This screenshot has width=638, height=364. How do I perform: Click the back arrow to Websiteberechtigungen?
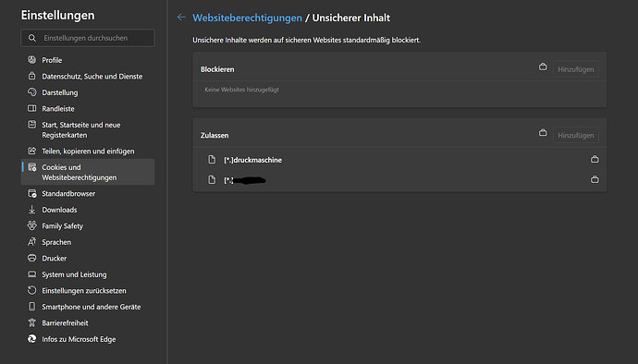[x=181, y=17]
